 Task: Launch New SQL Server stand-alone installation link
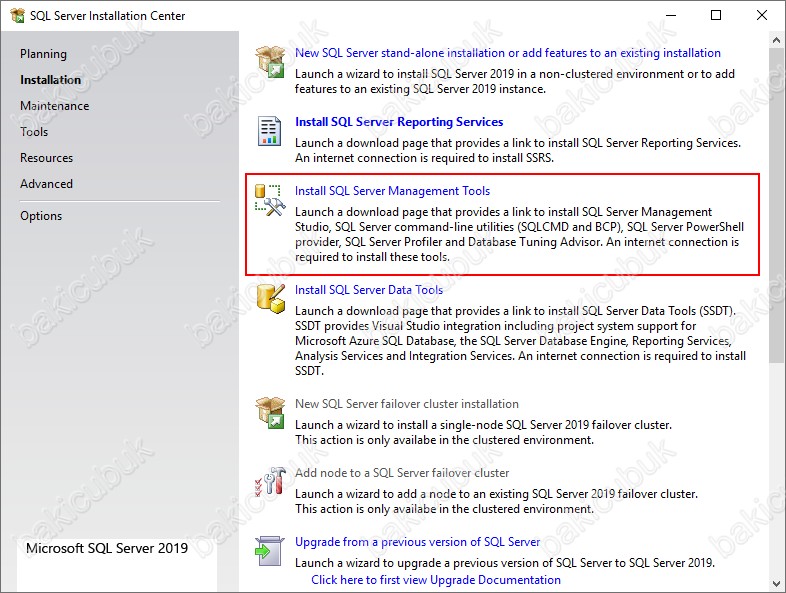[x=508, y=53]
